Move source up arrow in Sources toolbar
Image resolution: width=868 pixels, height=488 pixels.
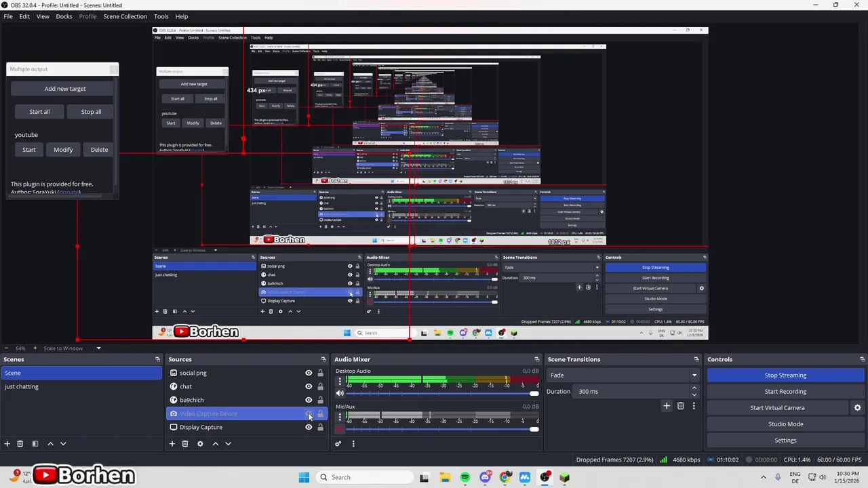[x=216, y=444]
